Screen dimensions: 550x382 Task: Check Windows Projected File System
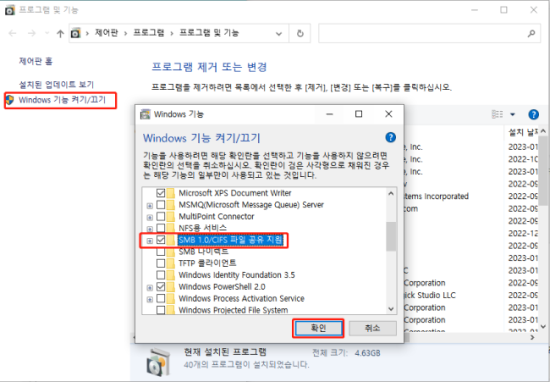[x=161, y=310]
